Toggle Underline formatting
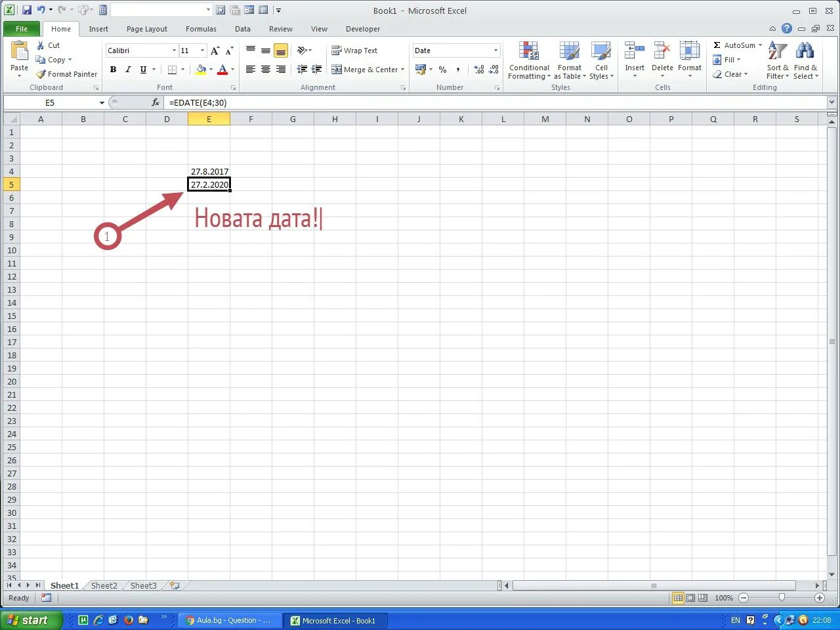 143,70
